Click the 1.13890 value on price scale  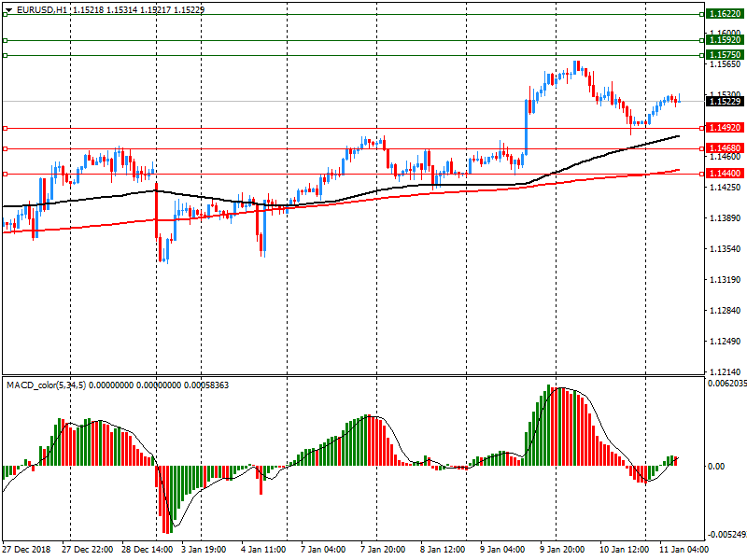[725, 218]
